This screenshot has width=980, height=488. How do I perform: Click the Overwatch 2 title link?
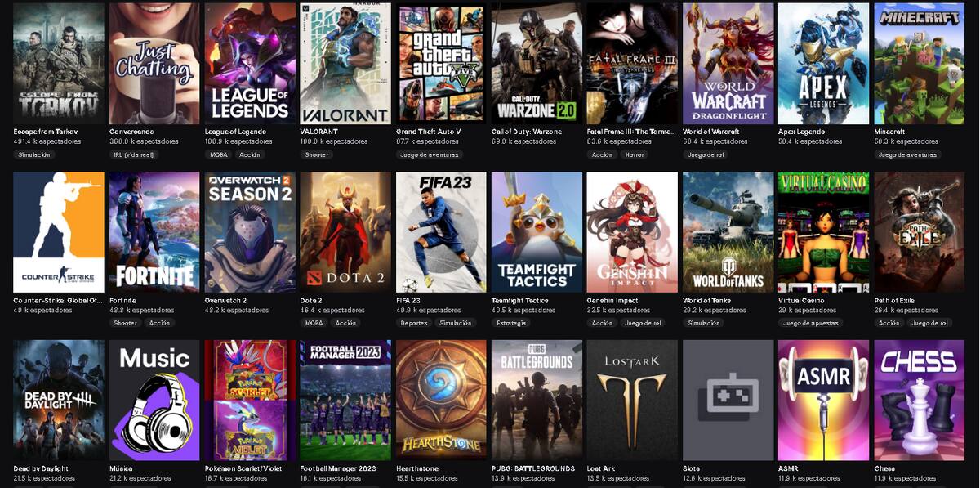point(225,300)
